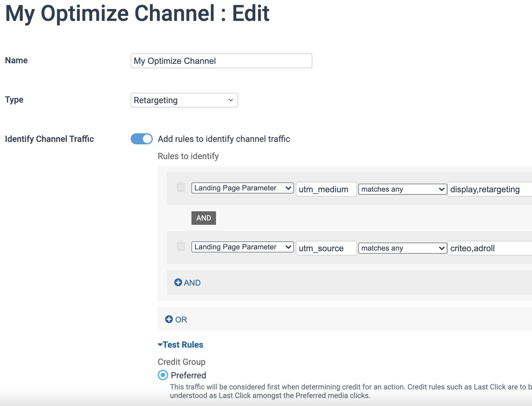Screen dimensions: 532x406
Task: Add an OR rule group
Action: [x=176, y=319]
